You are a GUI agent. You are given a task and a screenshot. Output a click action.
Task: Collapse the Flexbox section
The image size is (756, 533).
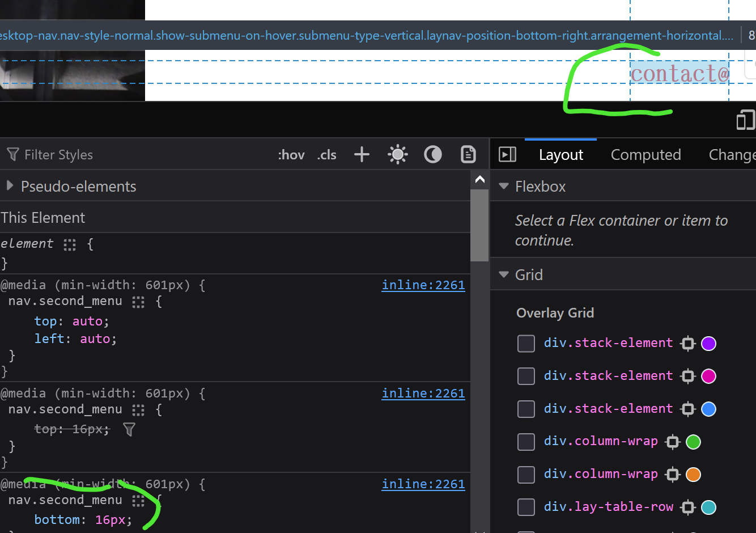(503, 186)
